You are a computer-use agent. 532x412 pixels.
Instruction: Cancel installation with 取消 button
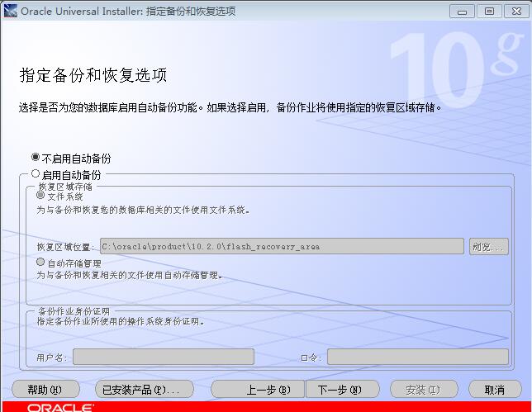point(495,389)
